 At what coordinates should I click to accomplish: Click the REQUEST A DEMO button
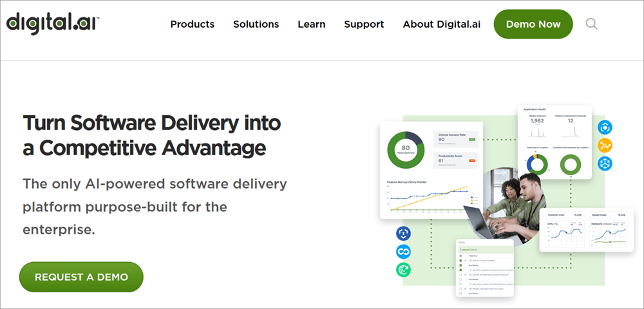point(81,277)
